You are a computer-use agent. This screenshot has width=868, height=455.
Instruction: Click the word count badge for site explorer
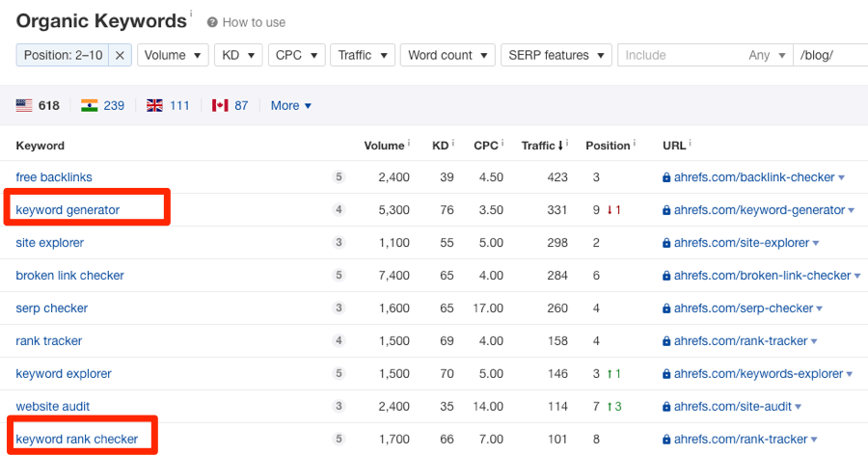[x=339, y=243]
